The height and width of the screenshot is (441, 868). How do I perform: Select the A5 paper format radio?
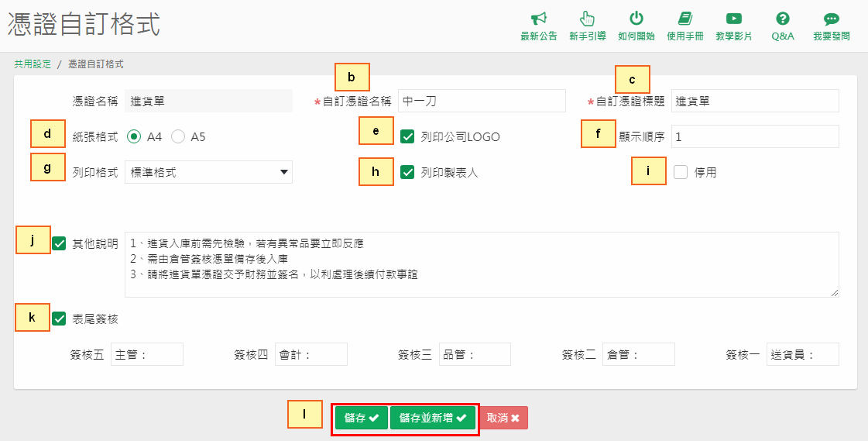coord(177,136)
